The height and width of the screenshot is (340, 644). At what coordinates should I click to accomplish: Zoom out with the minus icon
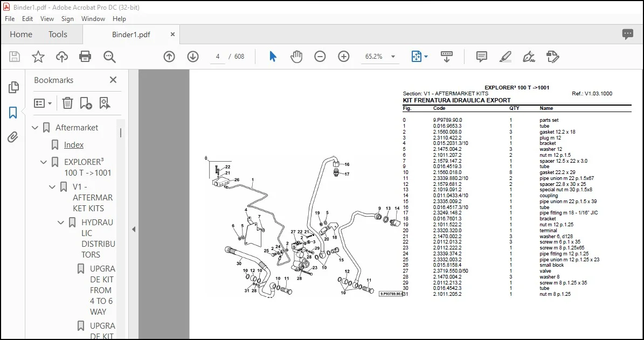320,57
